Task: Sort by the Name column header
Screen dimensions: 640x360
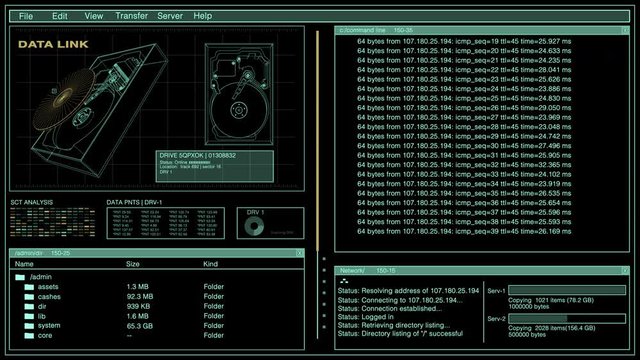Action: (24, 264)
